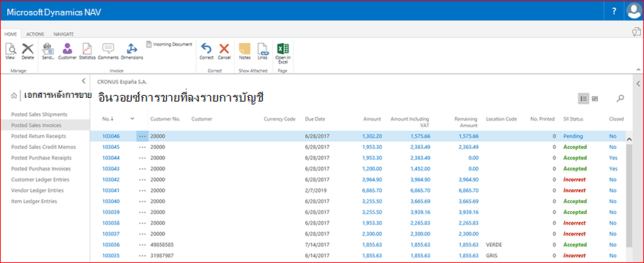Open Vendor Ledger Entries list
The image size is (644, 263).
(38, 191)
